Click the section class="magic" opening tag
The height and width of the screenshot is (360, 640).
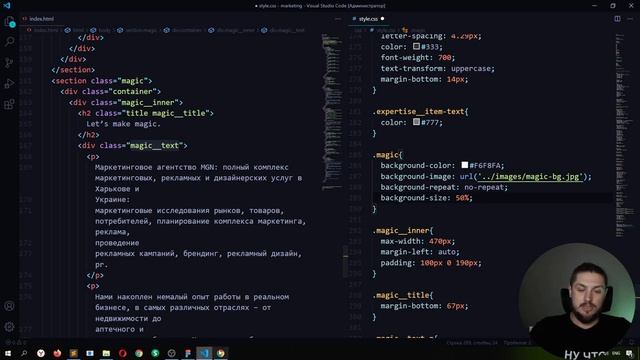point(102,81)
